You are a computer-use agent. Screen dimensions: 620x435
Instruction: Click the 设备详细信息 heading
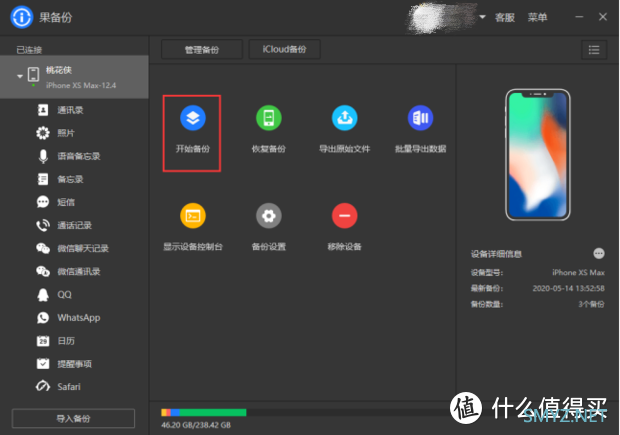click(x=496, y=254)
